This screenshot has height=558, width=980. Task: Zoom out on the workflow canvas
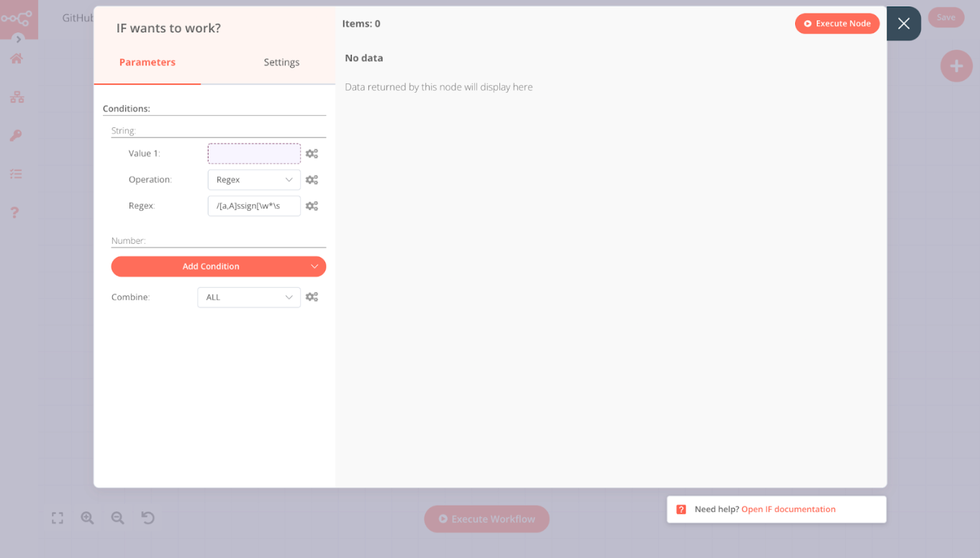117,518
